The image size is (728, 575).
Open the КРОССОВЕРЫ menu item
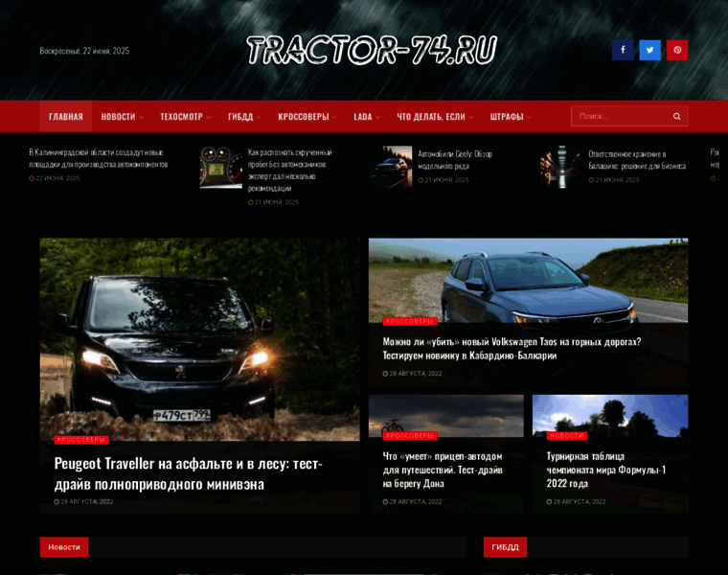[x=304, y=117]
